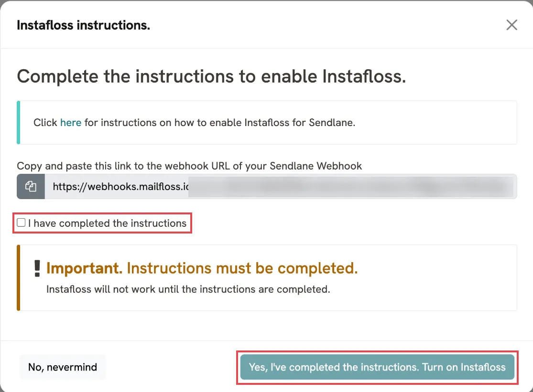Screen dimensions: 533x392
Task: Click 'Instafloss will not work until' warning text
Action: 188,289
